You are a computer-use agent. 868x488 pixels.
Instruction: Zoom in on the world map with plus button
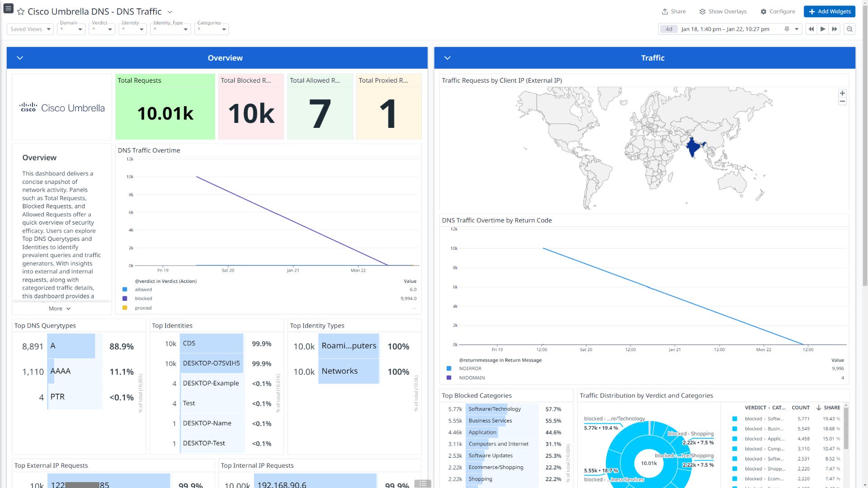[842, 93]
